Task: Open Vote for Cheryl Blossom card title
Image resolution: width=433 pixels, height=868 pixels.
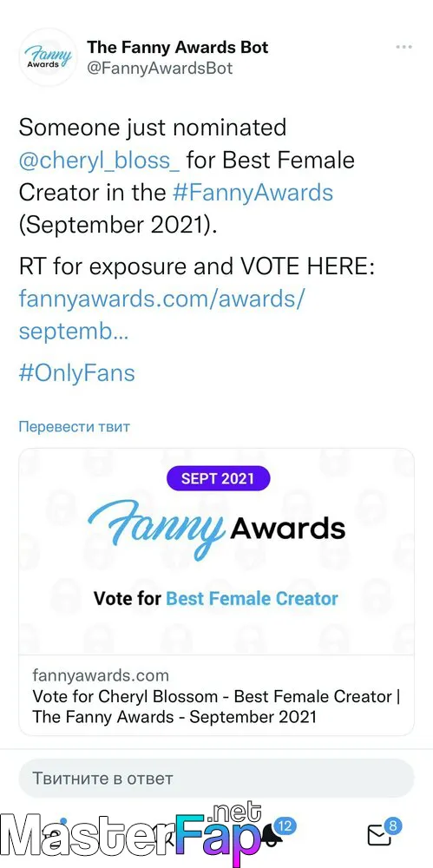Action: (x=217, y=707)
